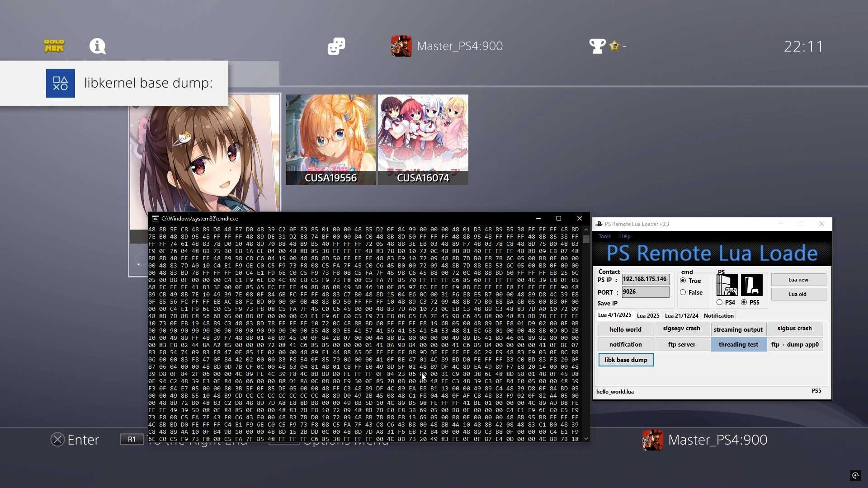
Task: Click the libkernel base dump notification
Action: pos(114,83)
